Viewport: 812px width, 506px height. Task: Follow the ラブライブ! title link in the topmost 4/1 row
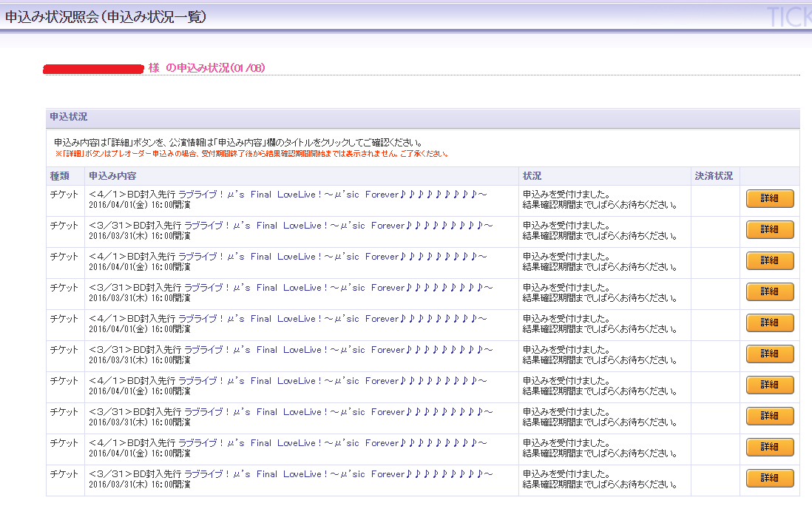333,195
